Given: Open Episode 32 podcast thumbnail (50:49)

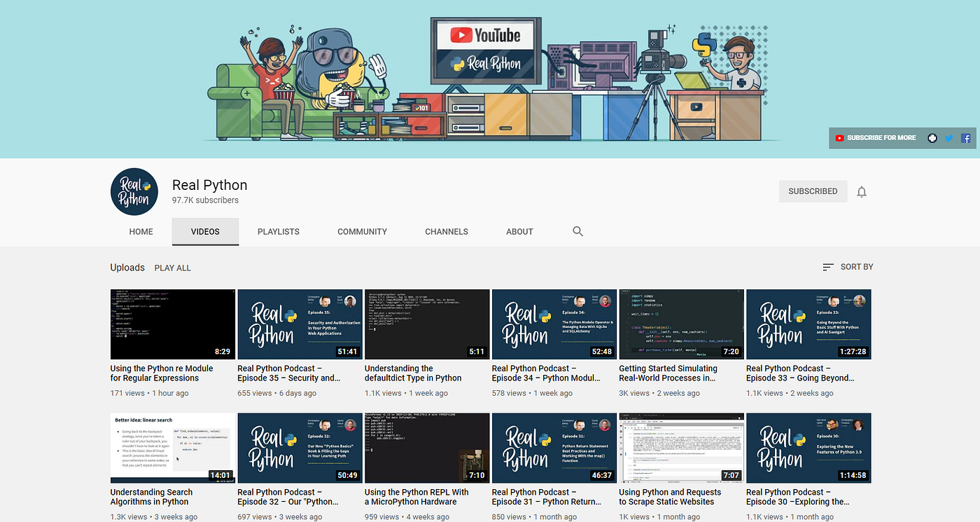Looking at the screenshot, I should point(300,448).
